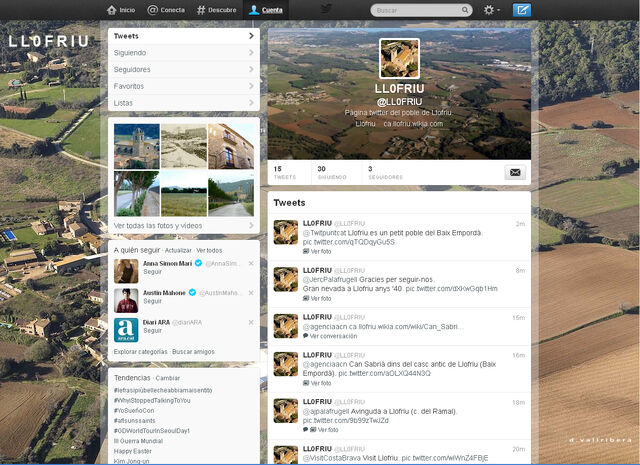Click Explorar categorías link
640x465 pixels.
(x=140, y=352)
